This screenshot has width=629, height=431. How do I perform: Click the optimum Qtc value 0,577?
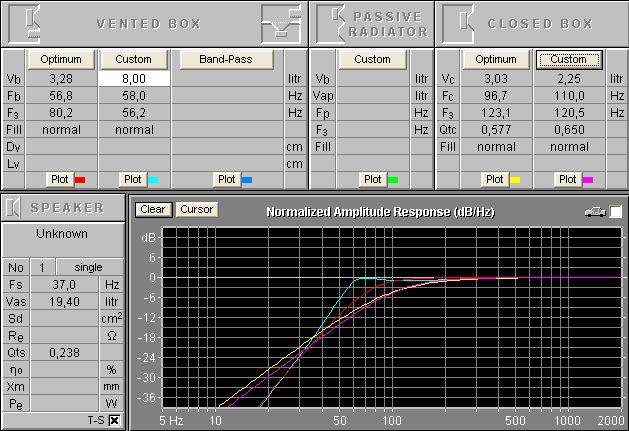496,130
